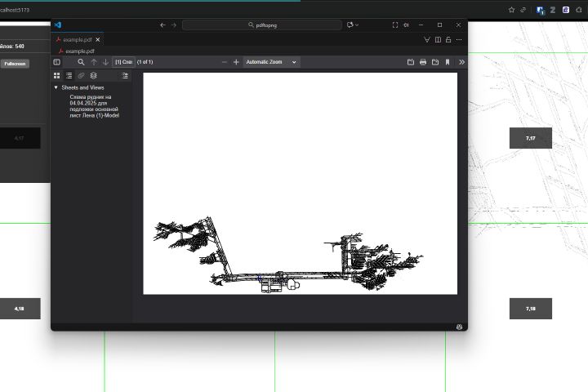This screenshot has height=392, width=588.
Task: Click the fullscreen brackets icon in title bar
Action: 395,24
